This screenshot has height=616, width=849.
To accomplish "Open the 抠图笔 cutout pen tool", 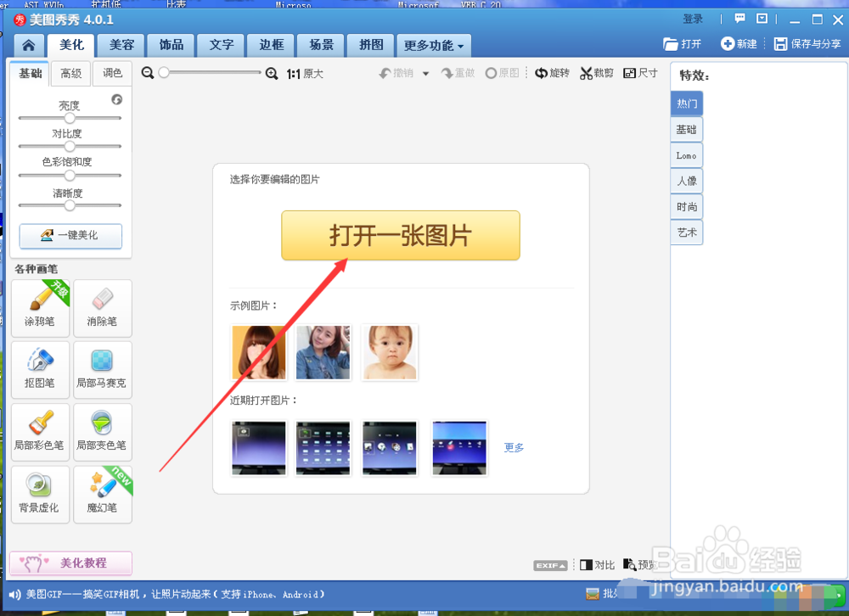I will [x=40, y=370].
